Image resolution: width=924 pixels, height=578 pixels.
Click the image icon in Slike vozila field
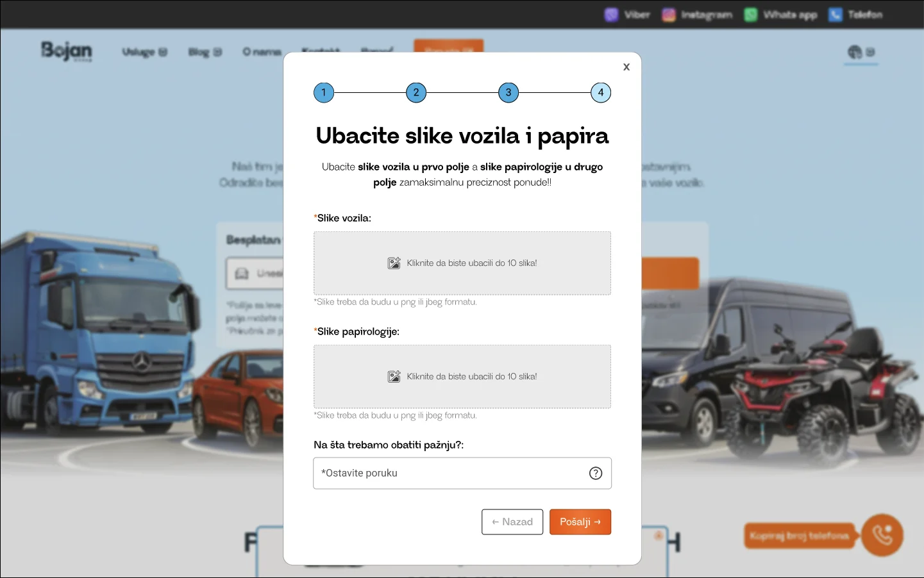[x=394, y=263]
